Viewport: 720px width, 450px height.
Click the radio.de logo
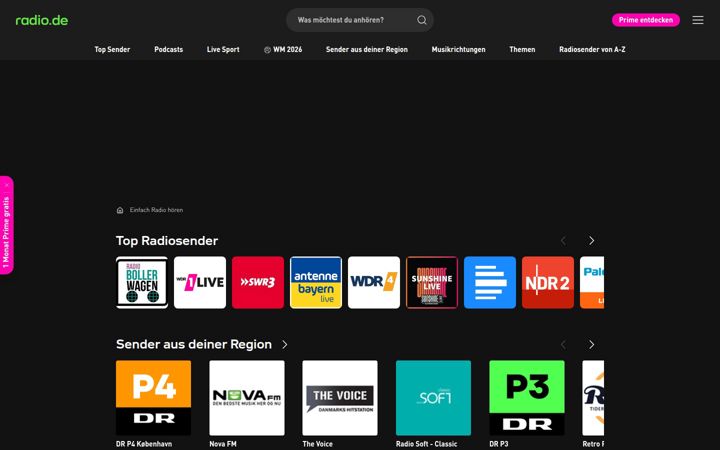click(42, 20)
